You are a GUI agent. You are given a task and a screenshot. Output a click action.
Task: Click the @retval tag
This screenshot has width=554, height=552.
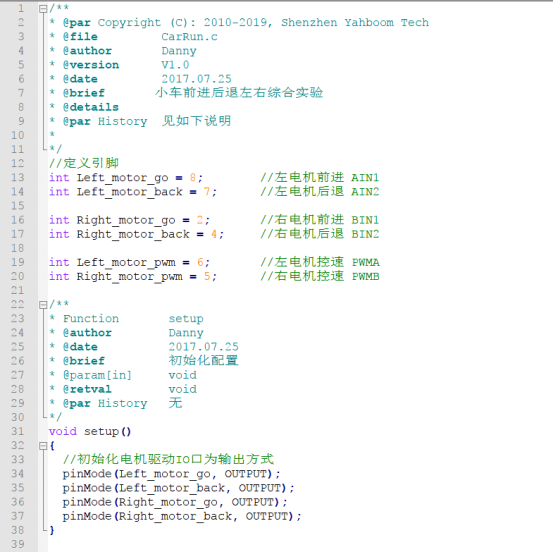point(87,389)
